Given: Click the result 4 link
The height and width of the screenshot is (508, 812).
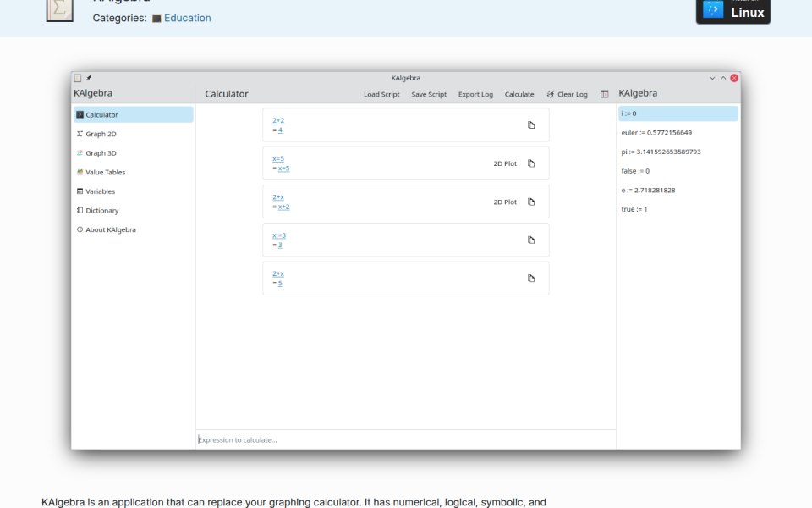Looking at the screenshot, I should pos(280,130).
